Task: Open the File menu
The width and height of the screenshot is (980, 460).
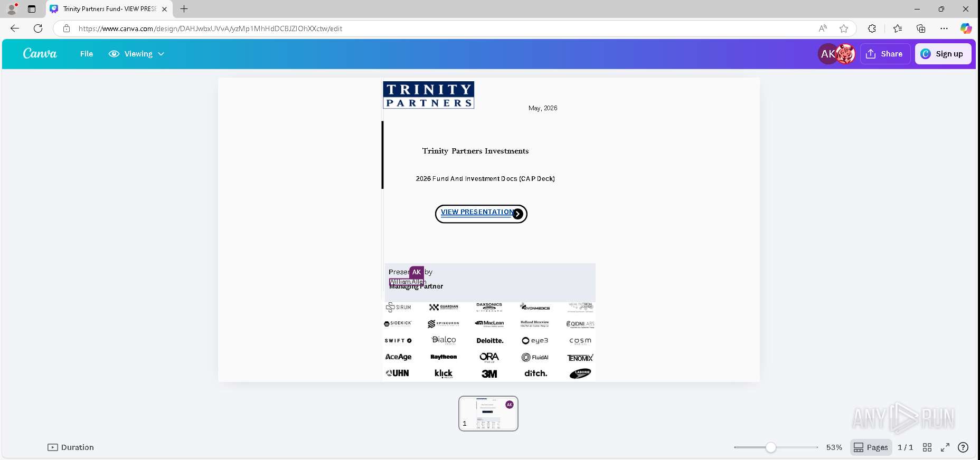Action: click(x=87, y=54)
